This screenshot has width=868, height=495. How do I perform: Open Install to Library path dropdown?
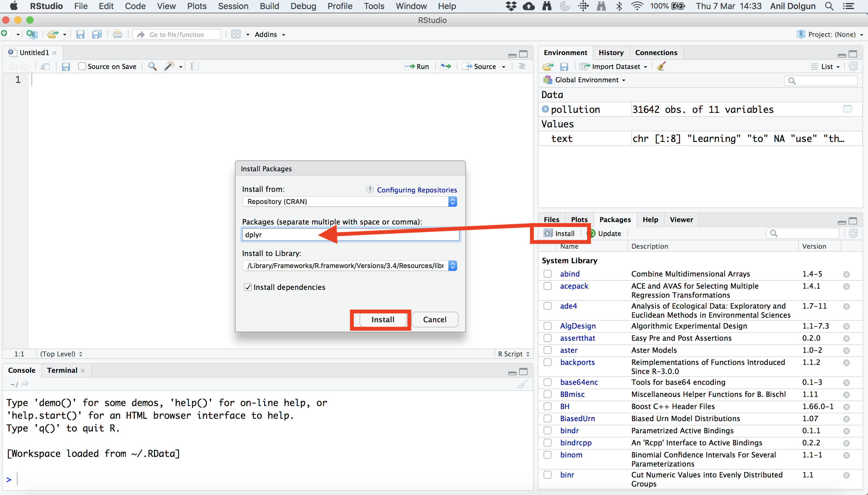click(349, 266)
